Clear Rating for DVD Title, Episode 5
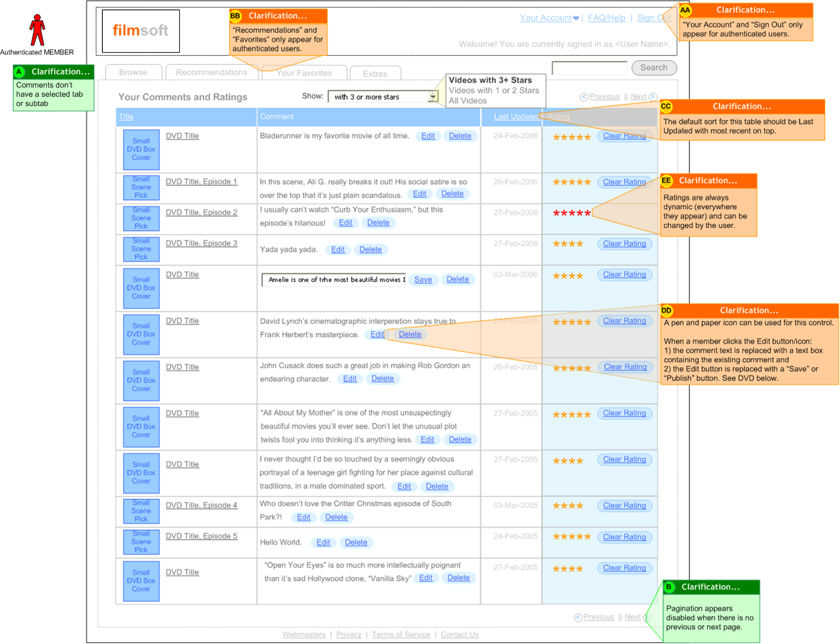The image size is (840, 644). point(625,537)
